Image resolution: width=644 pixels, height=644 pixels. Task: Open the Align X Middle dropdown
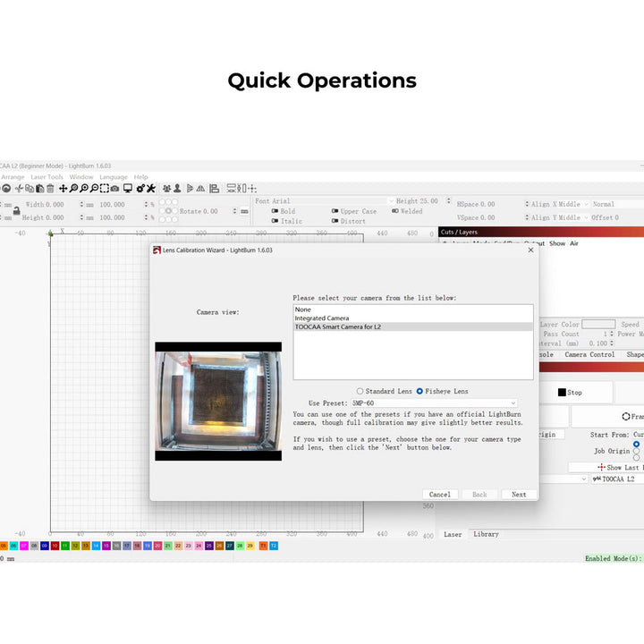pos(559,204)
